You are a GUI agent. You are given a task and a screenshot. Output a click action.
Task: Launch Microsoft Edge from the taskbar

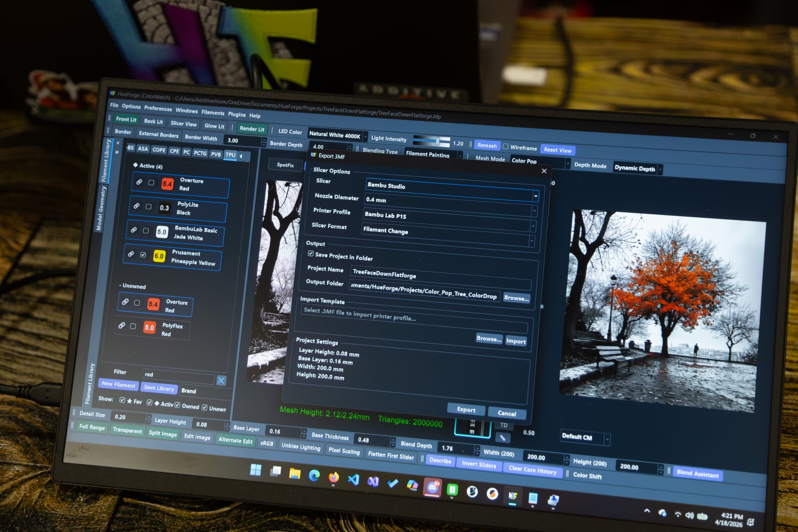click(x=314, y=475)
